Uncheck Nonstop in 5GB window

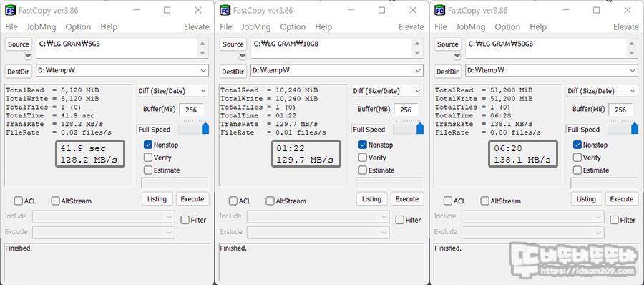click(x=148, y=145)
